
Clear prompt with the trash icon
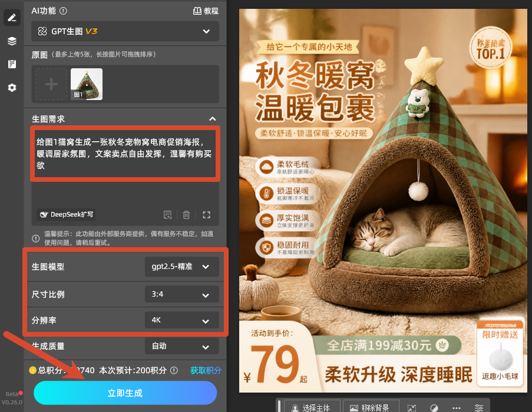point(186,215)
